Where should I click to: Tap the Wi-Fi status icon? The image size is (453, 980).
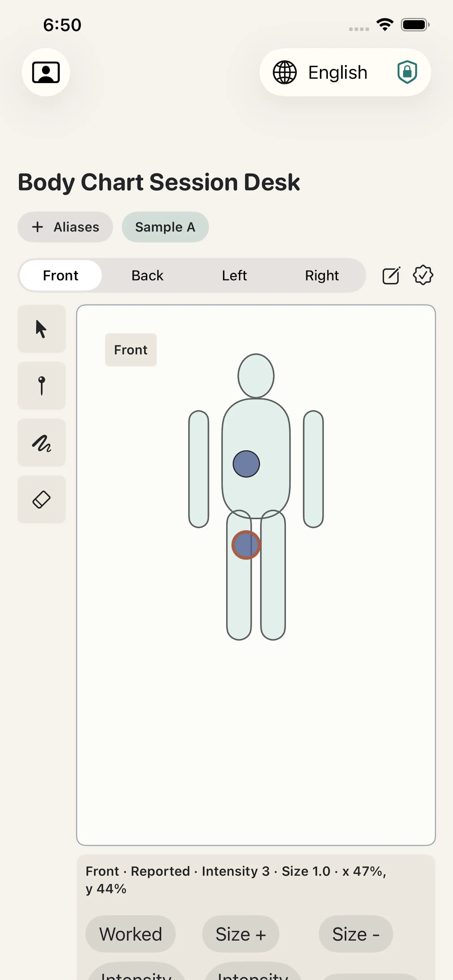click(385, 25)
